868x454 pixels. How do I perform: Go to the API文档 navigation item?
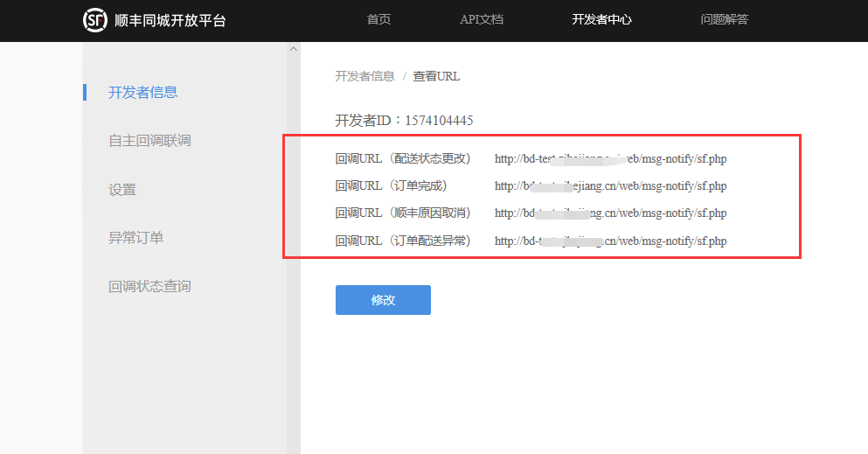[x=482, y=19]
